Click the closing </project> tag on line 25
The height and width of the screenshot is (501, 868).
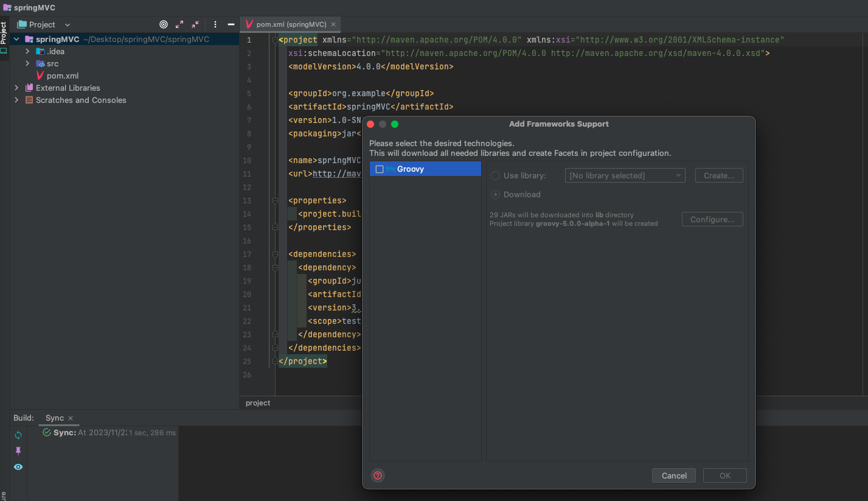click(x=302, y=361)
